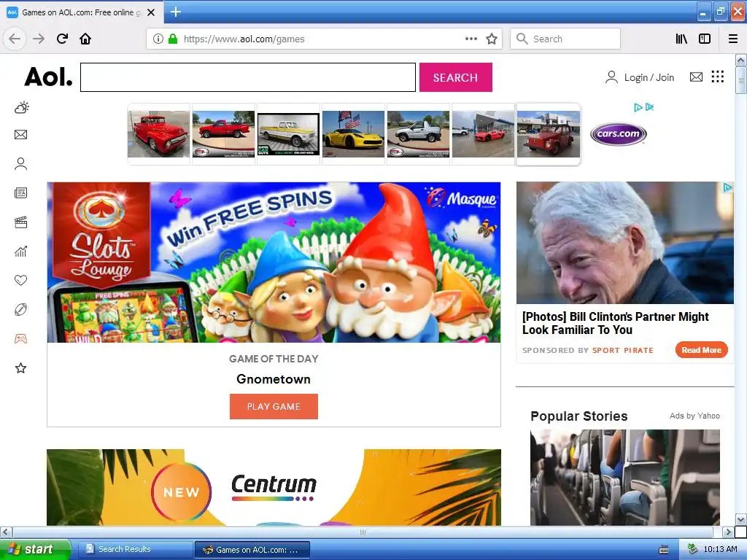The width and height of the screenshot is (747, 560).
Task: Bookmark this page with the star icon
Action: pyautogui.click(x=492, y=39)
